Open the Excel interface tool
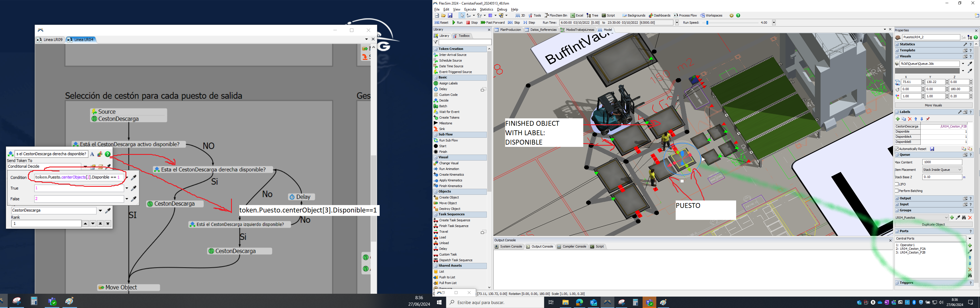 (x=578, y=15)
